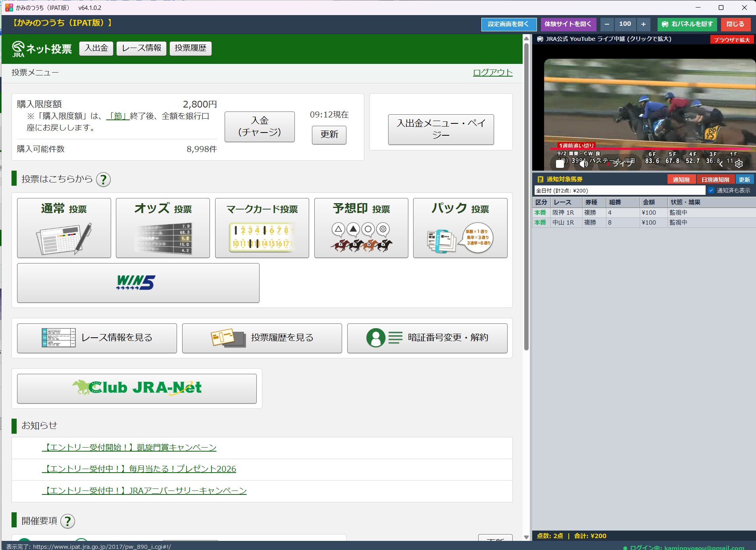This screenshot has width=756, height=550.
Task: Open the JRAアニバーサリーキャンペーン link
Action: pyautogui.click(x=144, y=491)
